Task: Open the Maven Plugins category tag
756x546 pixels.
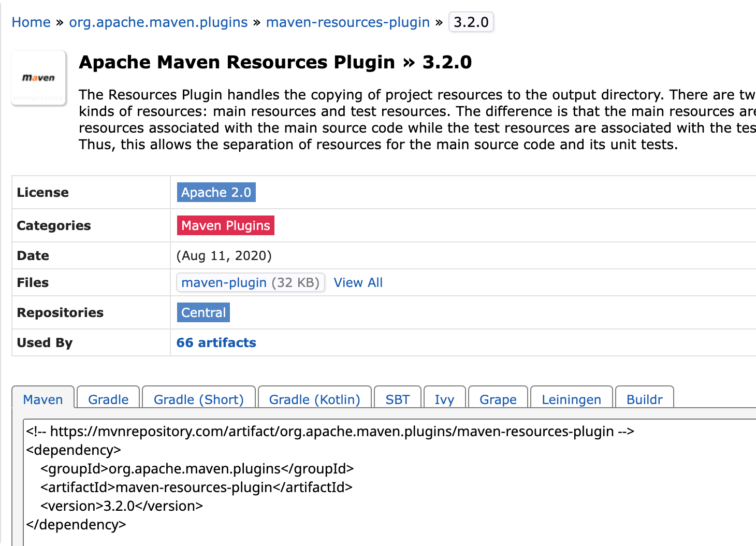Action: 226,225
